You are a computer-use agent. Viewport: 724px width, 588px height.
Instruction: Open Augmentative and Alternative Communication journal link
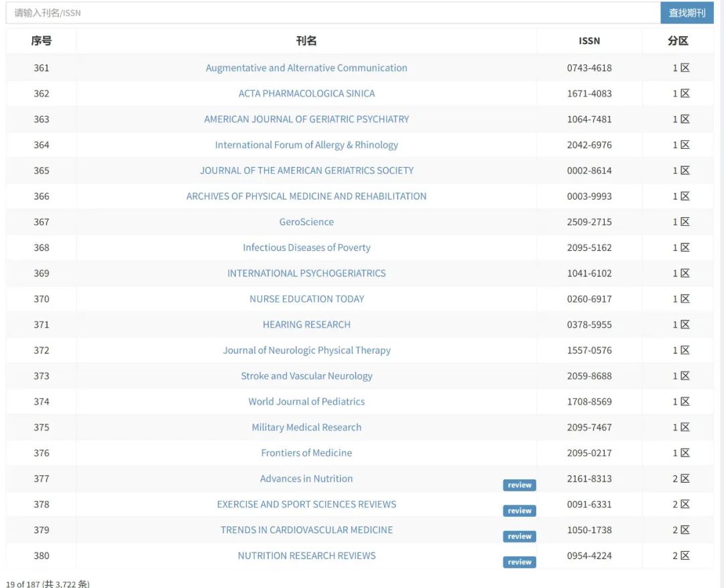click(x=306, y=68)
